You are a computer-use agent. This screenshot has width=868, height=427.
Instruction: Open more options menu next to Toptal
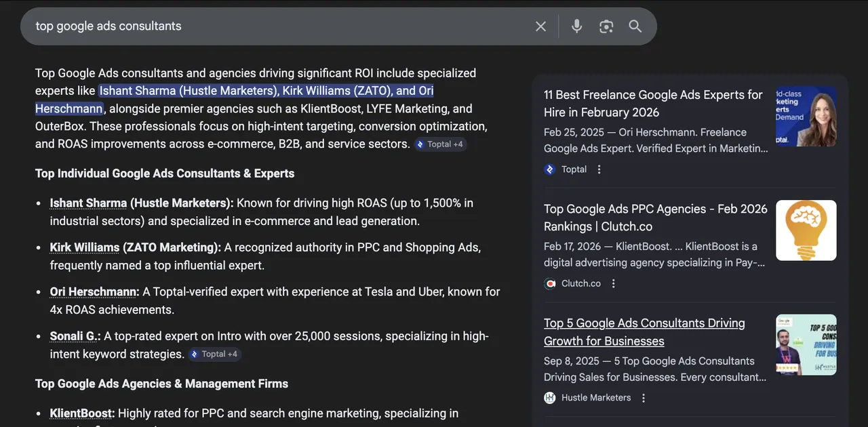[x=599, y=169]
